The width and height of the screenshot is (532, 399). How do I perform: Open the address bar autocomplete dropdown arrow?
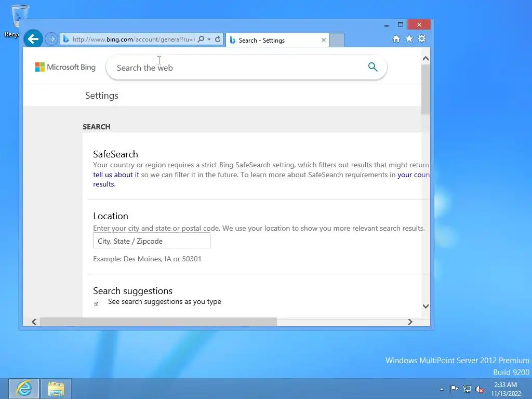(x=209, y=39)
